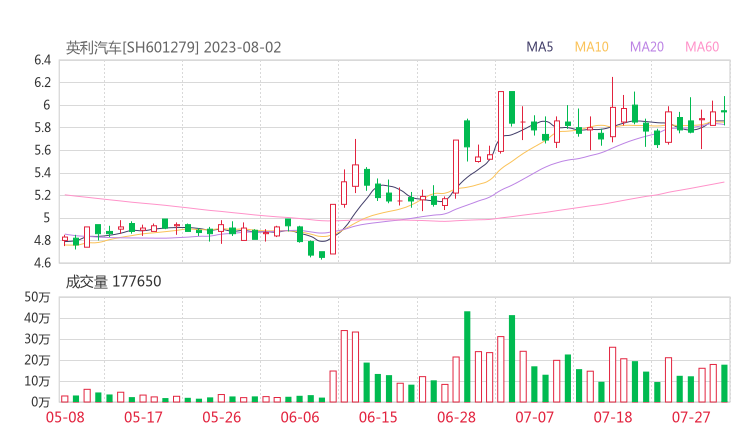This screenshot has width=740, height=440.
Task: Click the 06-28 date axis label
Action: click(x=456, y=417)
